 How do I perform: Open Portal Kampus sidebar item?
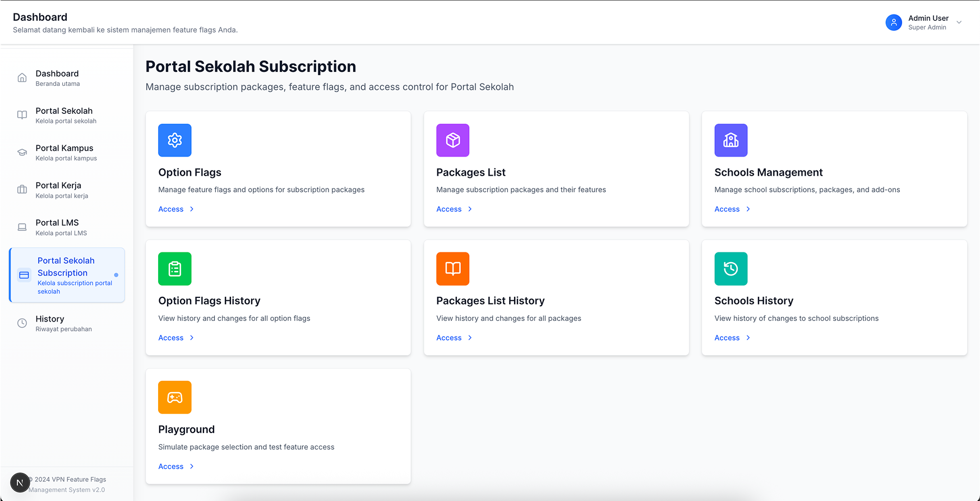point(67,153)
